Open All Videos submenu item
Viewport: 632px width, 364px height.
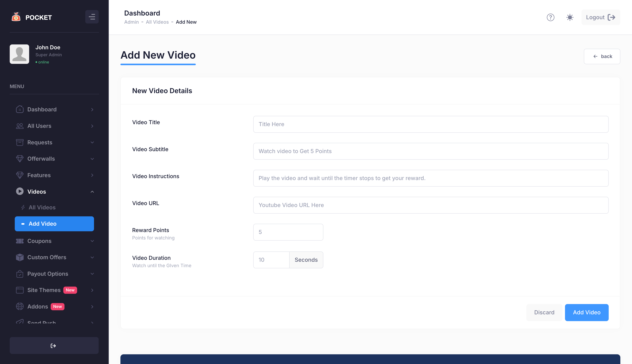(42, 207)
